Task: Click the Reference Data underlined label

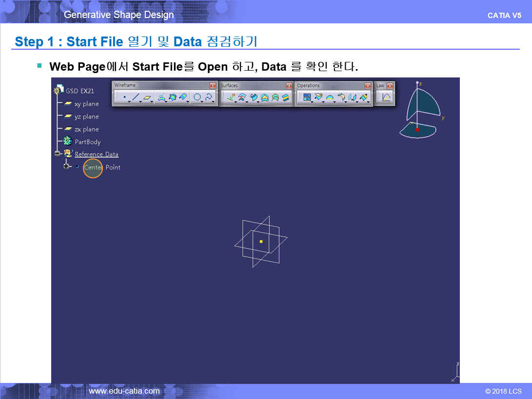Action: pyautogui.click(x=97, y=154)
